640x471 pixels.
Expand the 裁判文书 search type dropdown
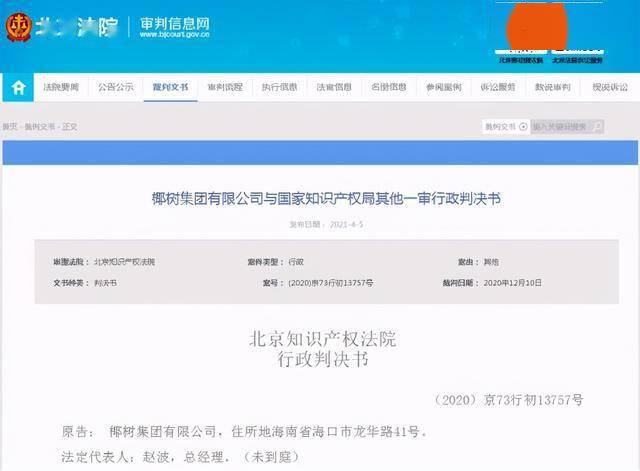click(506, 127)
